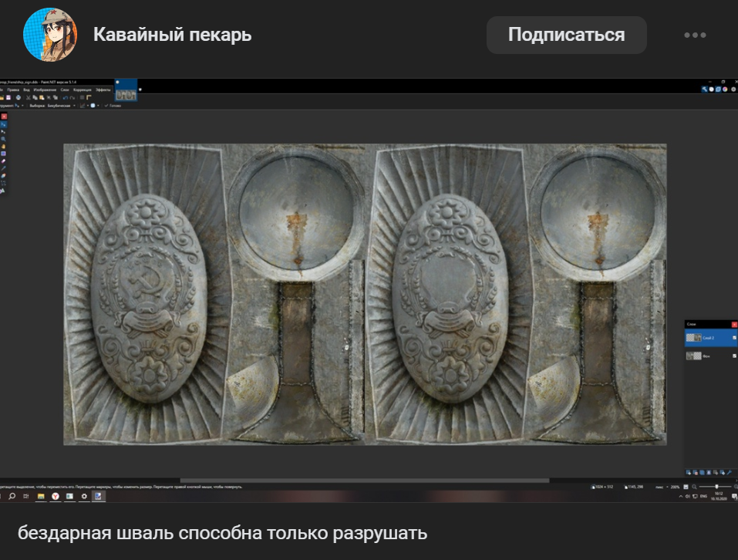This screenshot has width=738, height=560.
Task: Open the Эффекты menu
Action: click(103, 90)
